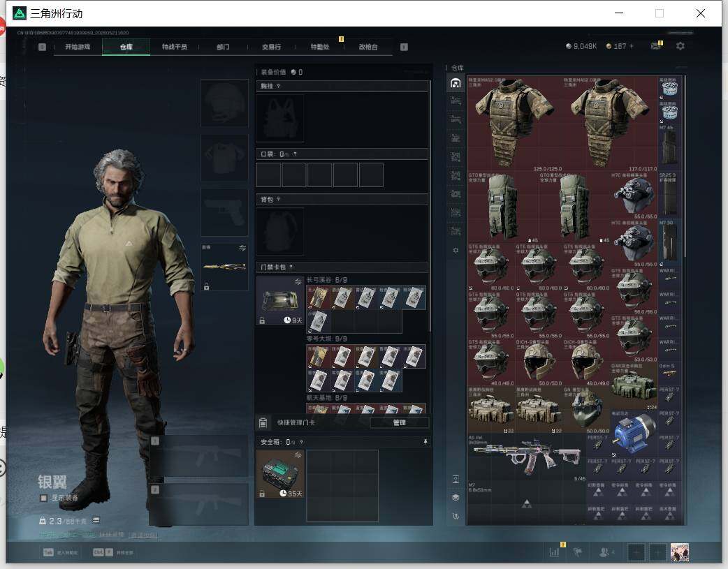The height and width of the screenshot is (569, 728).
Task: Click the 零号大坝 key card group label
Action: 327,339
